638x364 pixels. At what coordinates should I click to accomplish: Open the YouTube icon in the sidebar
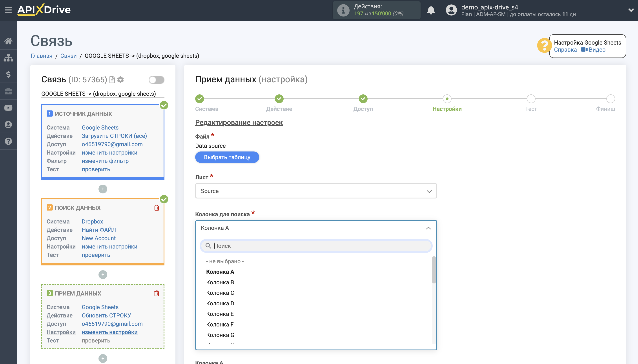pos(8,108)
